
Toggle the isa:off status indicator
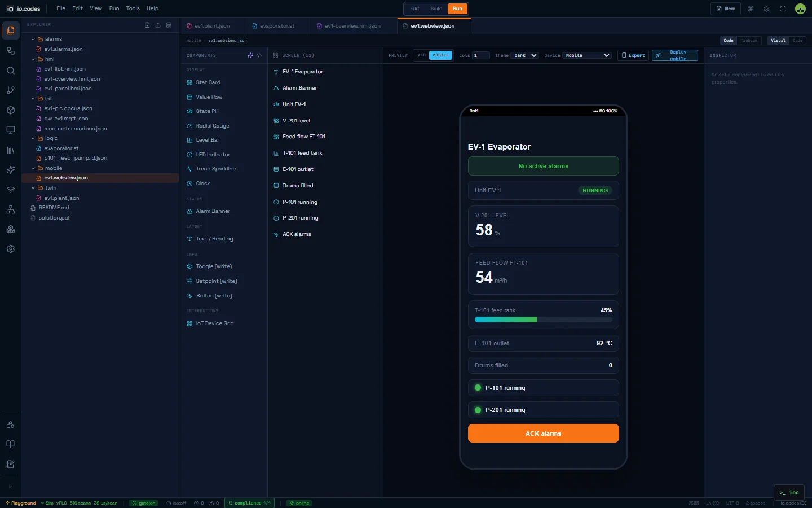coord(176,503)
